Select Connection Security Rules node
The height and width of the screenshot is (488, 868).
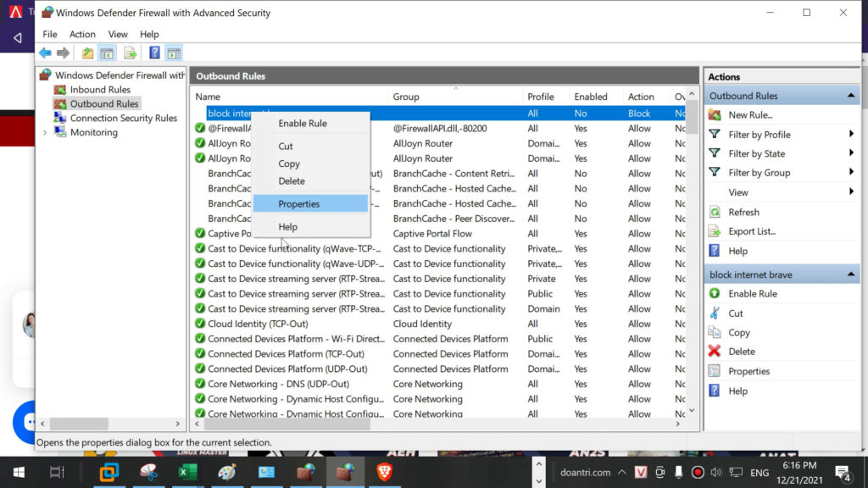(x=123, y=118)
